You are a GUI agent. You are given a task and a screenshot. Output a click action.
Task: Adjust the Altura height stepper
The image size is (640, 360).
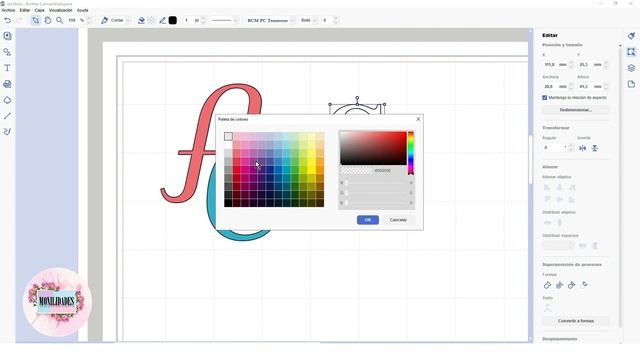606,87
